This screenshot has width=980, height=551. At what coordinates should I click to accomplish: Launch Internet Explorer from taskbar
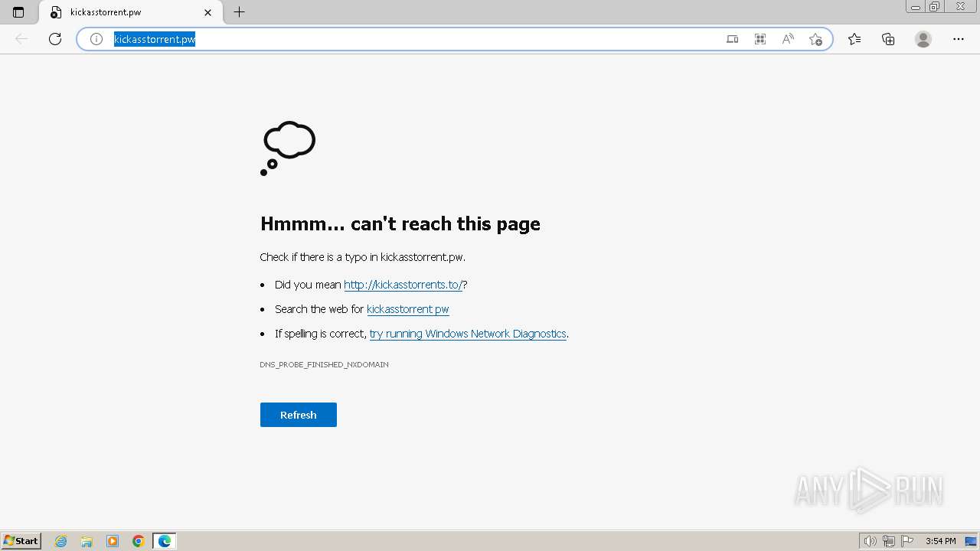[61, 541]
